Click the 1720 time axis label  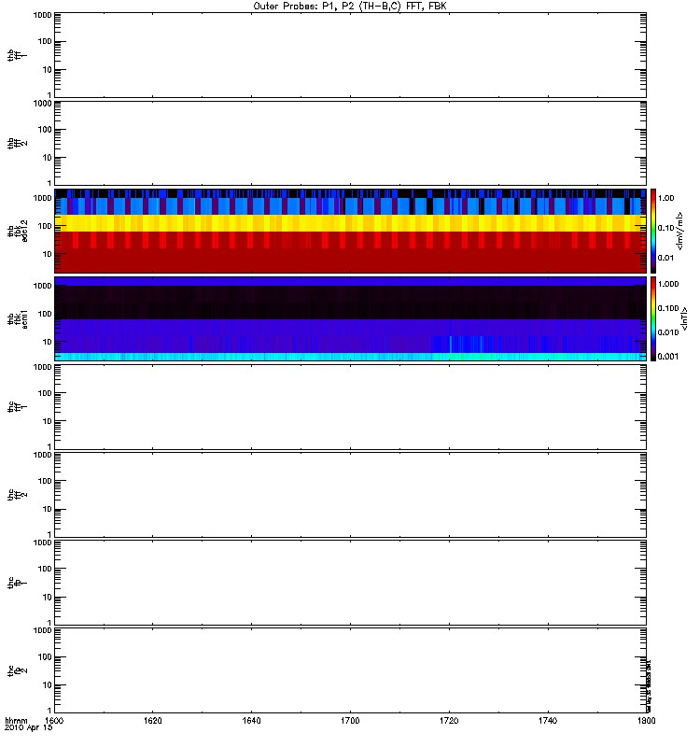(449, 720)
